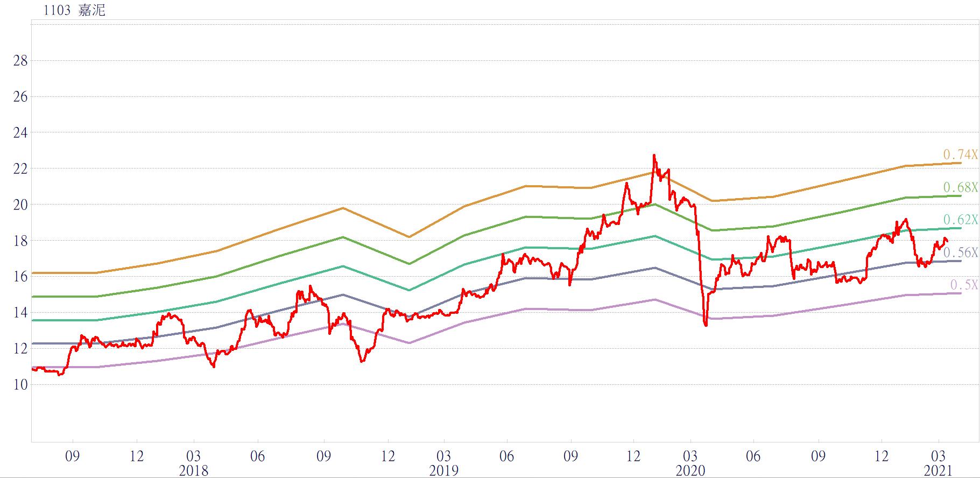Click the 0.5X purple band label

963,285
